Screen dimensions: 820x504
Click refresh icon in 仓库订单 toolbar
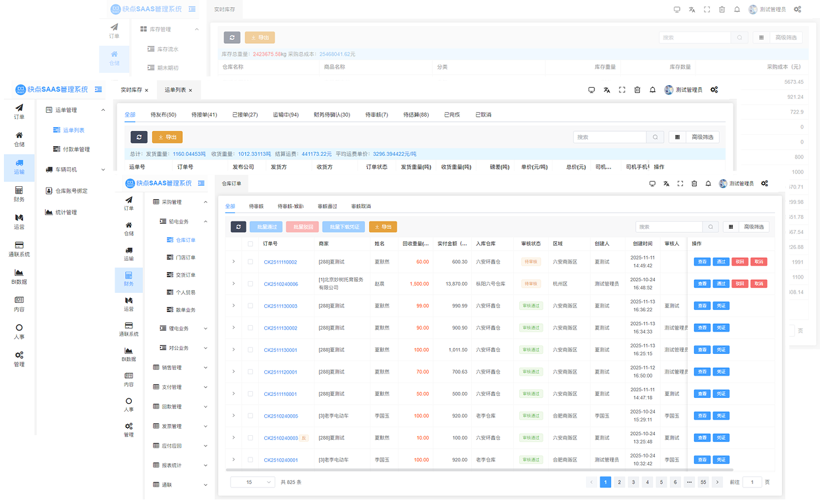pyautogui.click(x=239, y=227)
